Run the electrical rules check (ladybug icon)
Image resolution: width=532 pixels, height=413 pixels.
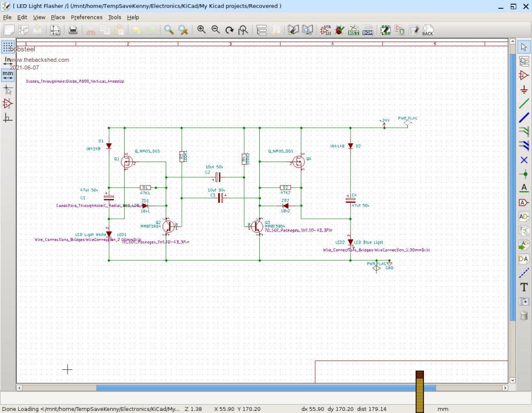[340, 30]
